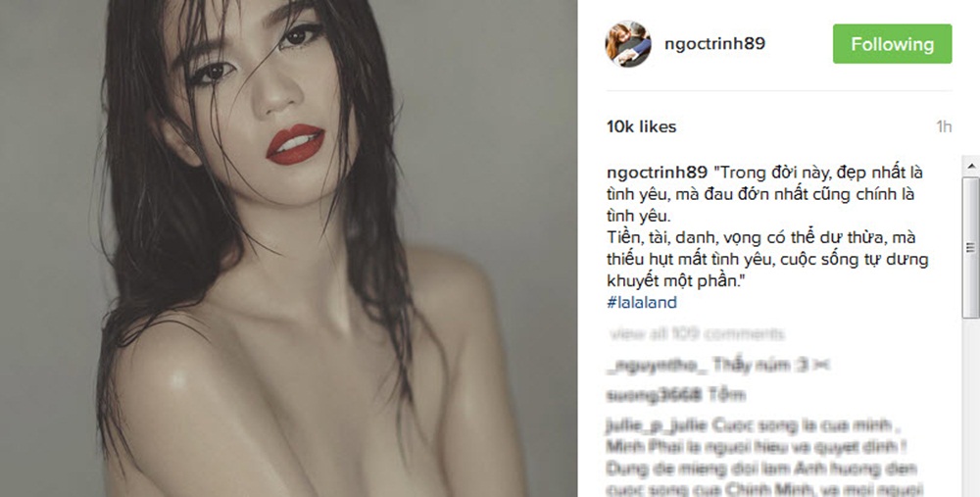
Task: Click the scrollbar track below the thumb
Action: click(970, 408)
